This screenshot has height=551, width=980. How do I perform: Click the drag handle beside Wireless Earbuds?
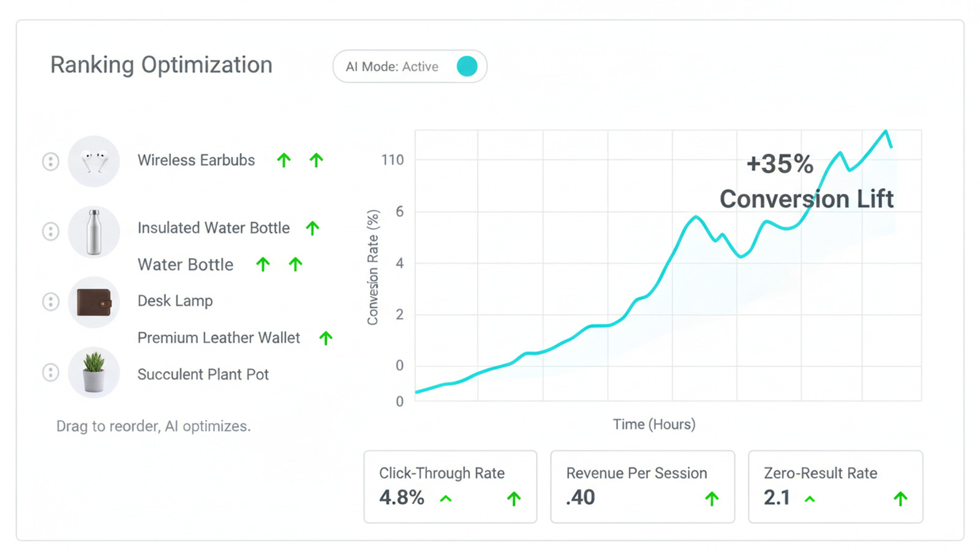pos(50,162)
